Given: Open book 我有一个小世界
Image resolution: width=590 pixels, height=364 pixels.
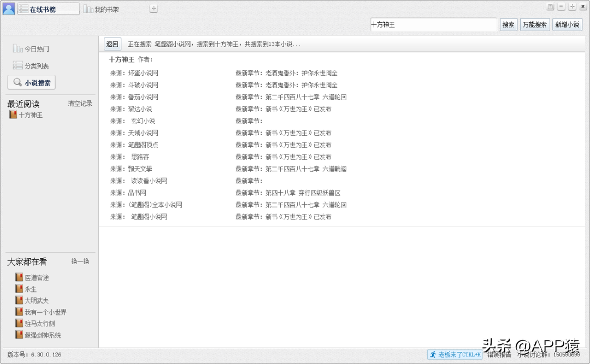Looking at the screenshot, I should 45,312.
